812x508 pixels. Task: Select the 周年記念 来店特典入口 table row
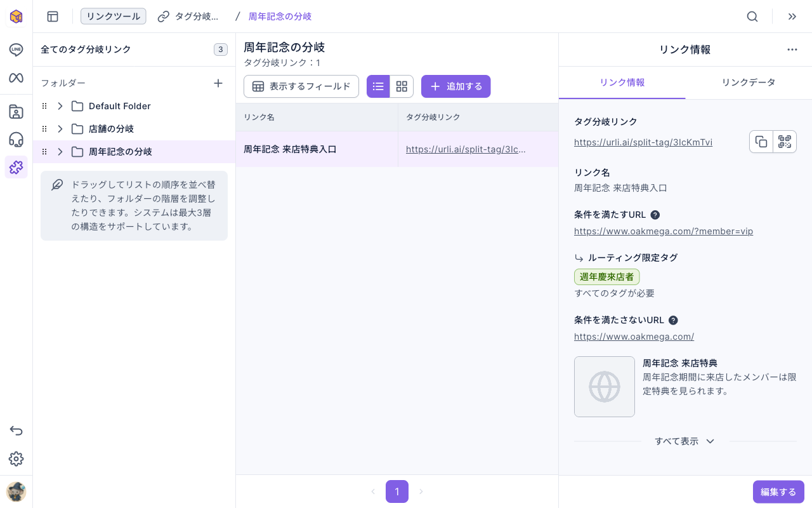point(397,149)
